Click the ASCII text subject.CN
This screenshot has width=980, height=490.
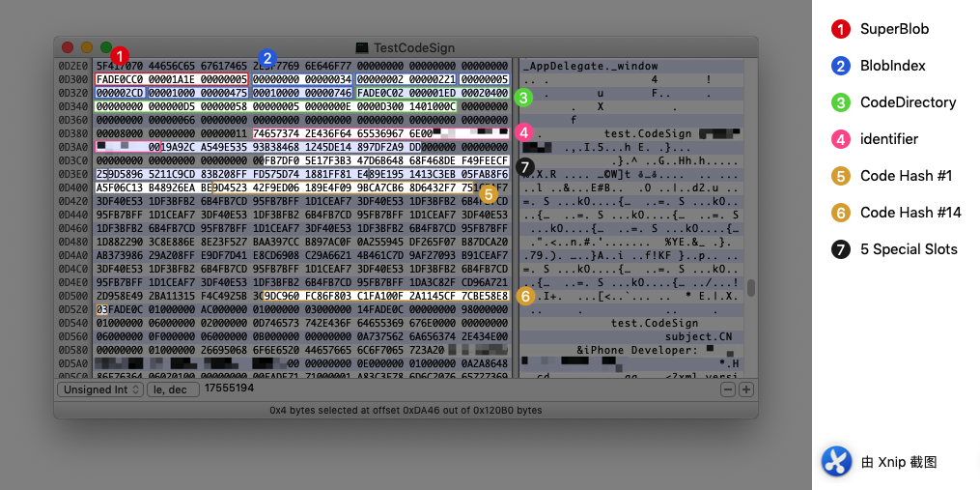click(x=698, y=336)
